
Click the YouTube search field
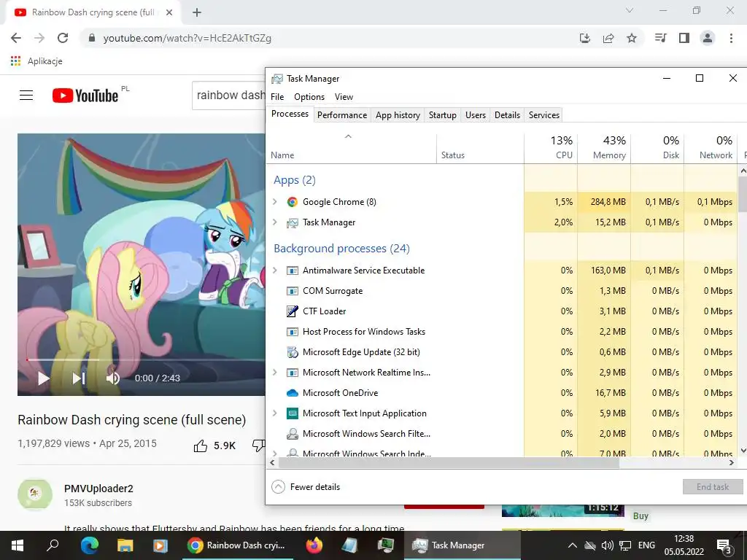click(x=229, y=96)
